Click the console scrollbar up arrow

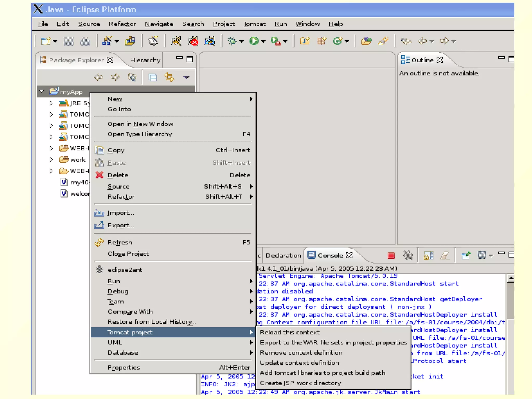click(x=511, y=278)
